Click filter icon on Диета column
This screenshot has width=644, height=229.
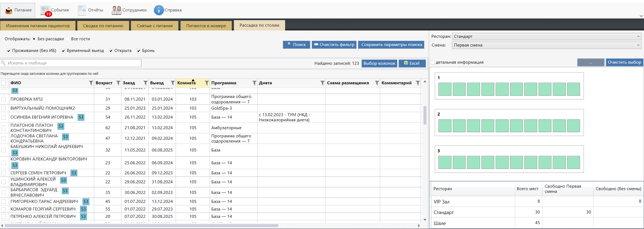pyautogui.click(x=322, y=83)
